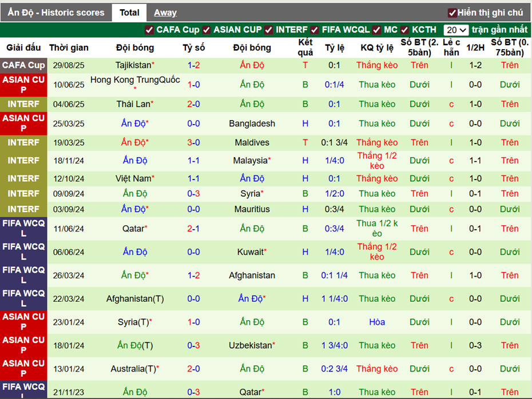Screen dimensions: 532x399
Task: Uncheck the CAFA Cup filter checkbox
Action: coord(149,30)
